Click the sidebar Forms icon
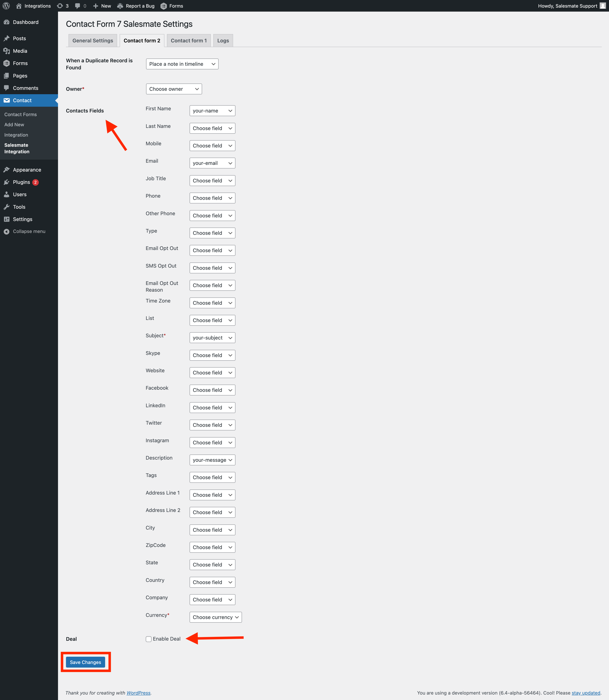 coord(7,63)
